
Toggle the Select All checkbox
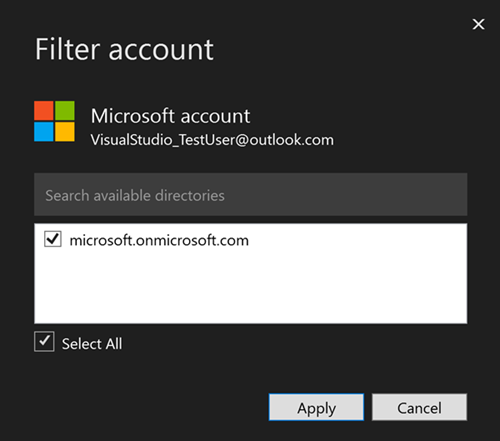point(44,342)
